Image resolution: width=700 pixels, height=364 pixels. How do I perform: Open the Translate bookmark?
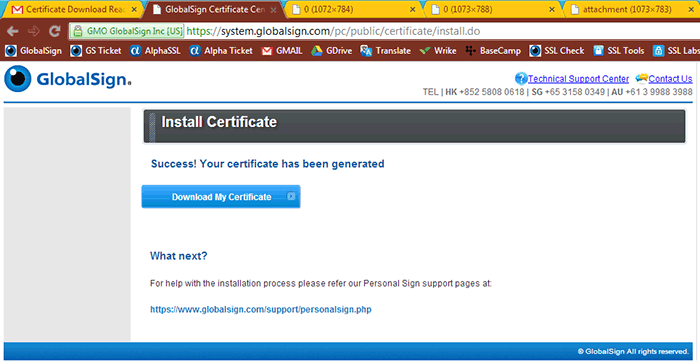point(386,51)
